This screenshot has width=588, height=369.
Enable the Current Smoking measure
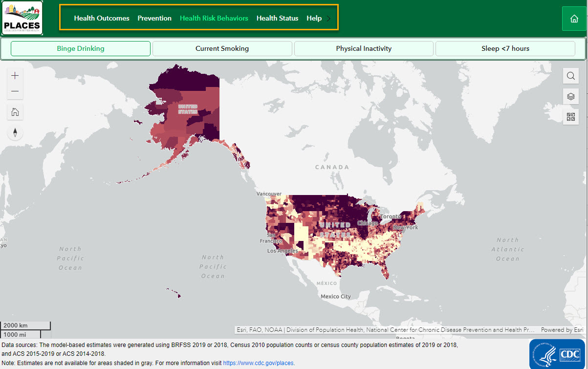click(x=222, y=48)
